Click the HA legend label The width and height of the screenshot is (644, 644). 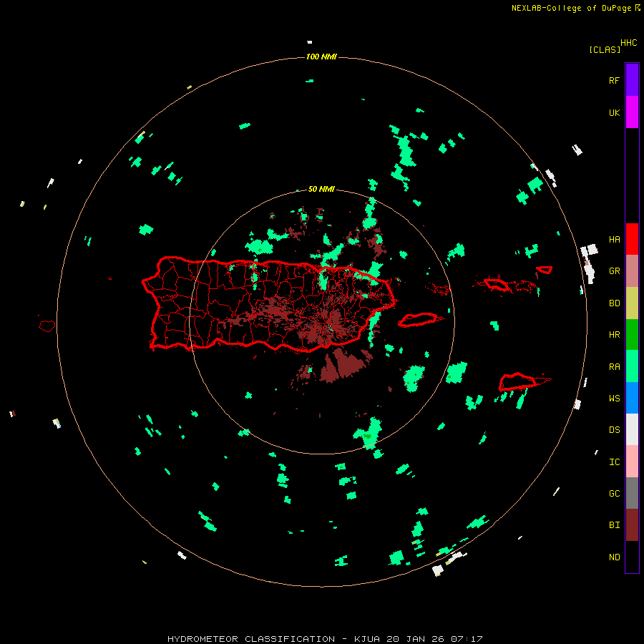click(614, 240)
